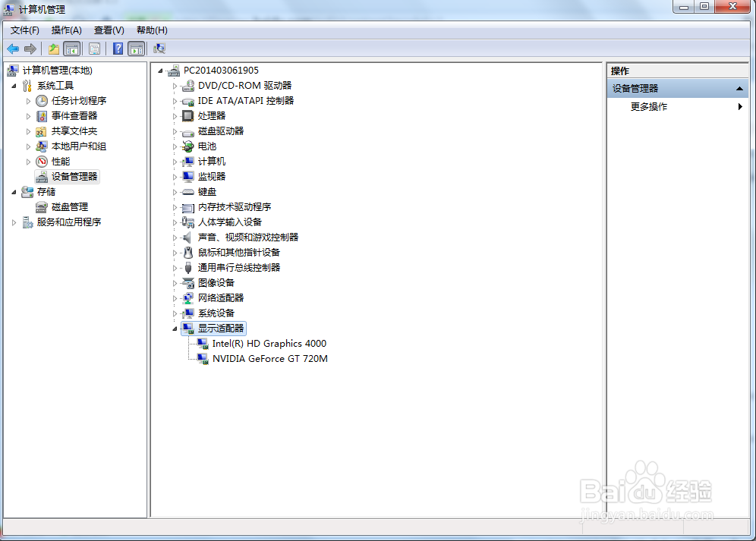Expand the 磁盘驱动器 node
This screenshot has width=756, height=541.
pos(175,131)
